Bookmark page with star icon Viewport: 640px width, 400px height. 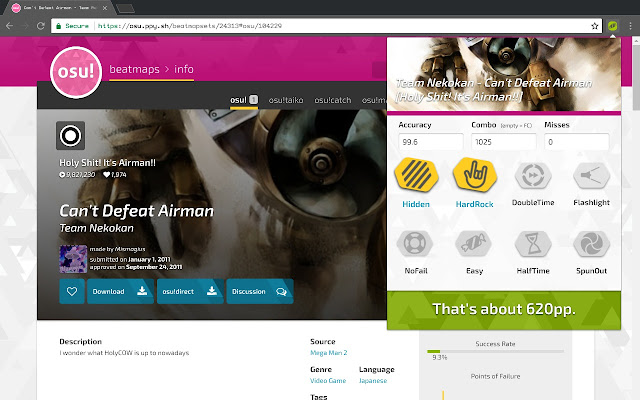click(x=595, y=26)
